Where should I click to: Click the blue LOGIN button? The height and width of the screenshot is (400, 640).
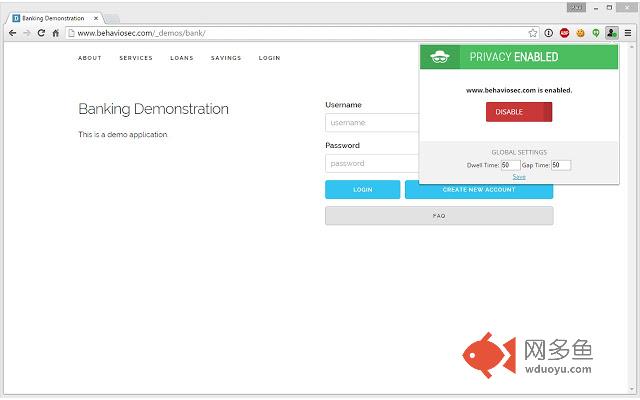point(362,190)
